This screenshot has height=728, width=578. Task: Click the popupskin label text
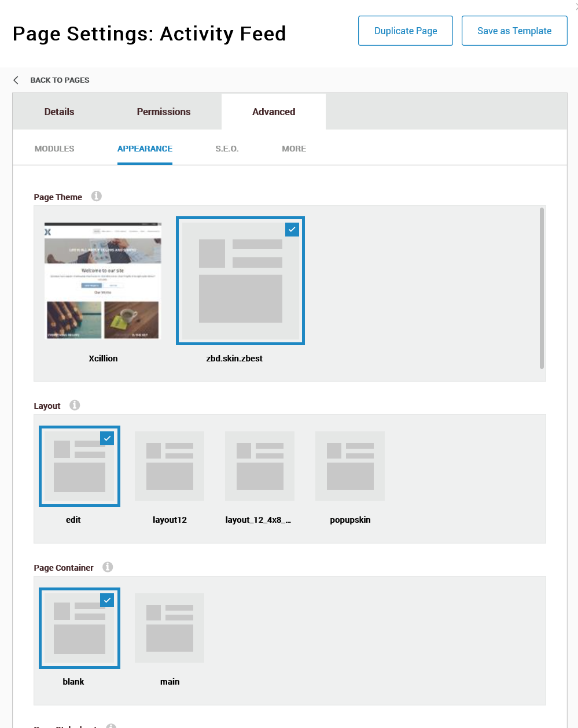(350, 520)
